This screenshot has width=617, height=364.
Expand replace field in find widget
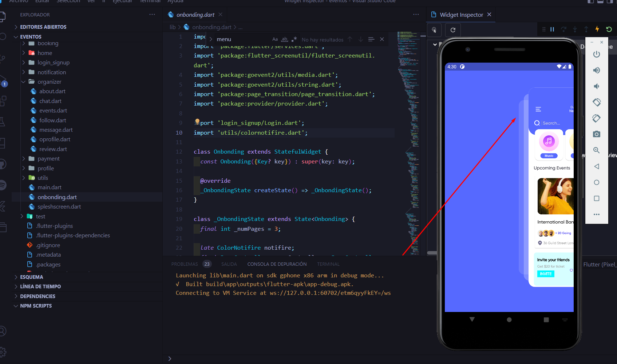pos(211,39)
